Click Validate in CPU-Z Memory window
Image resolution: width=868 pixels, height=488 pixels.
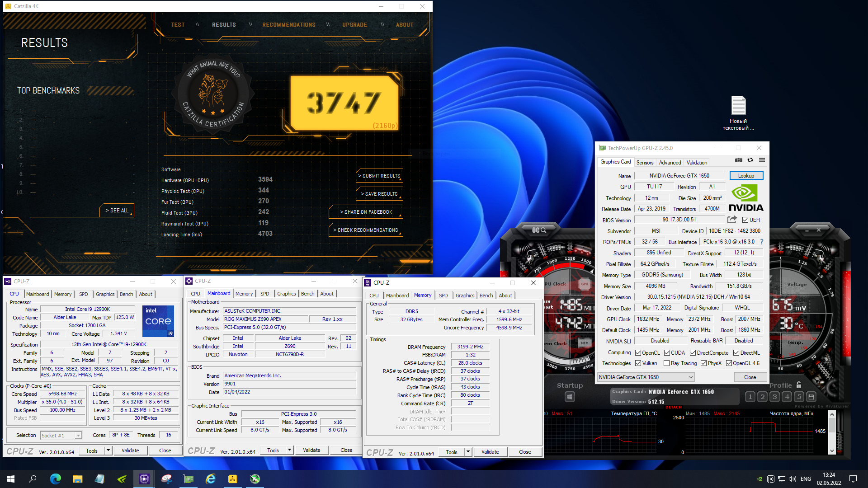click(490, 452)
